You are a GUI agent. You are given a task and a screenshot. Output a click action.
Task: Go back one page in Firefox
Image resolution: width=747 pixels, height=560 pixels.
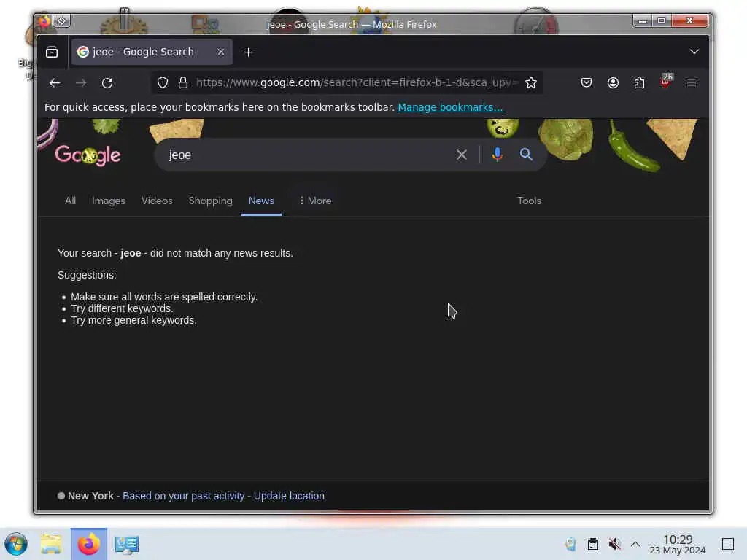(55, 83)
